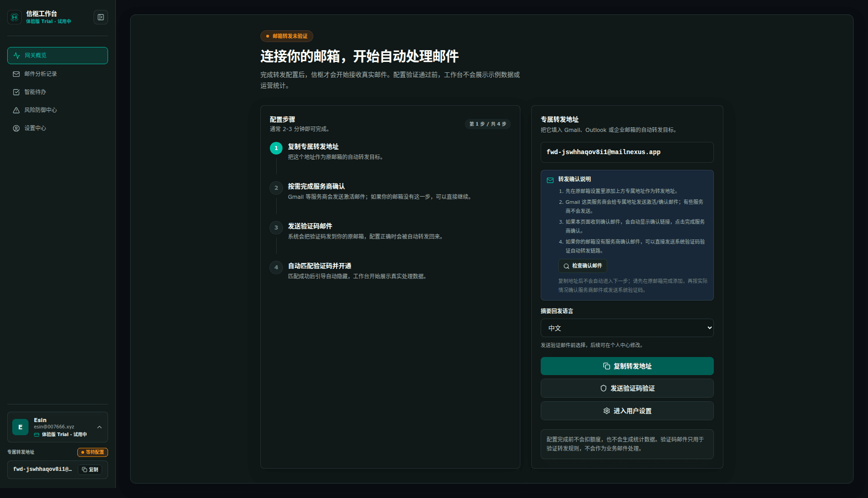Click the fwd-jswhhaqov8i1@mailnexus.app address field
This screenshot has width=868, height=498.
627,152
